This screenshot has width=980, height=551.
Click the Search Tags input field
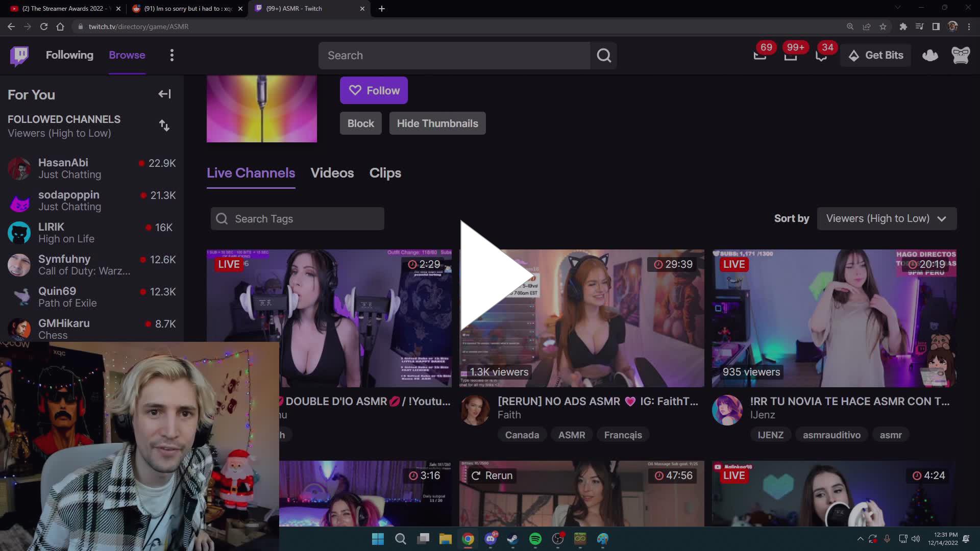point(297,218)
